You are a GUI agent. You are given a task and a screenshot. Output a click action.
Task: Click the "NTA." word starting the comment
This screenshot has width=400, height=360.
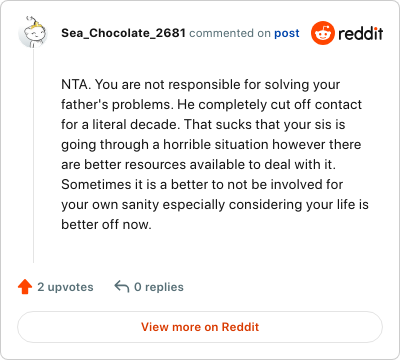(76, 84)
